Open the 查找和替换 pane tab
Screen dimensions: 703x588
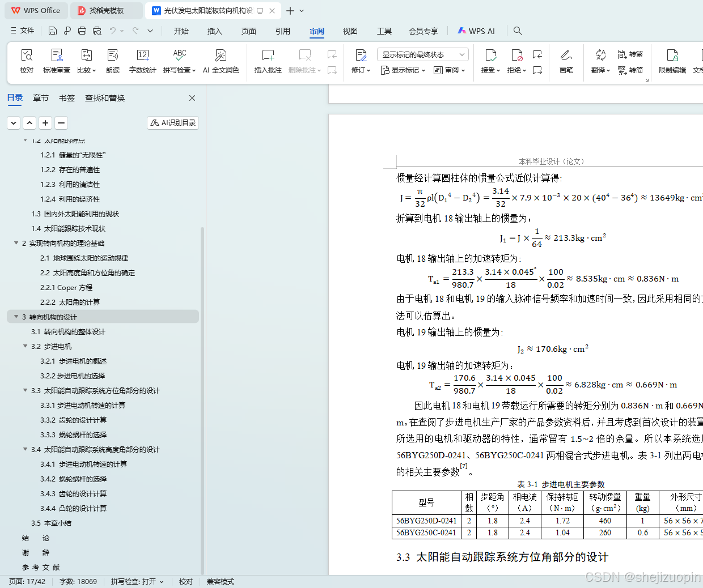pyautogui.click(x=105, y=98)
